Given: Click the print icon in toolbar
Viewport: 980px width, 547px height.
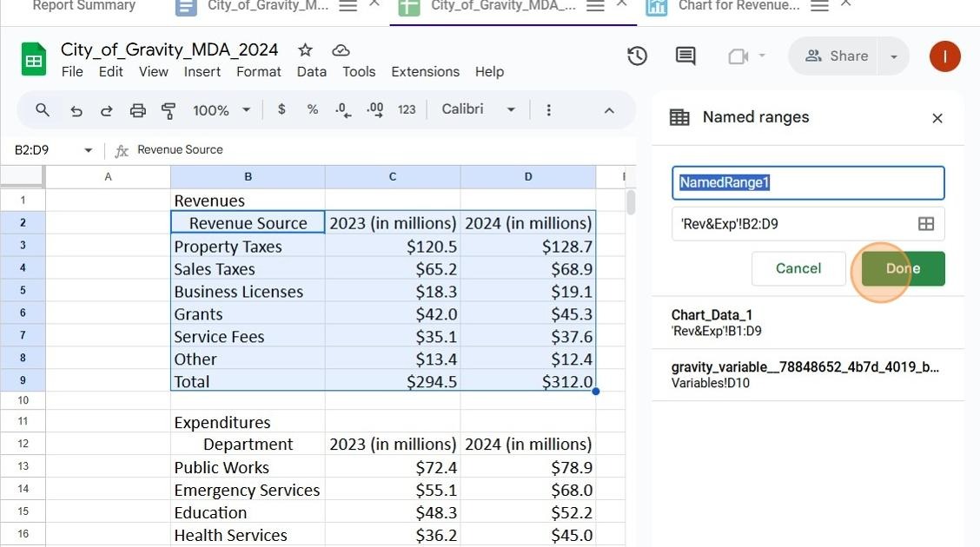Looking at the screenshot, I should (x=137, y=111).
